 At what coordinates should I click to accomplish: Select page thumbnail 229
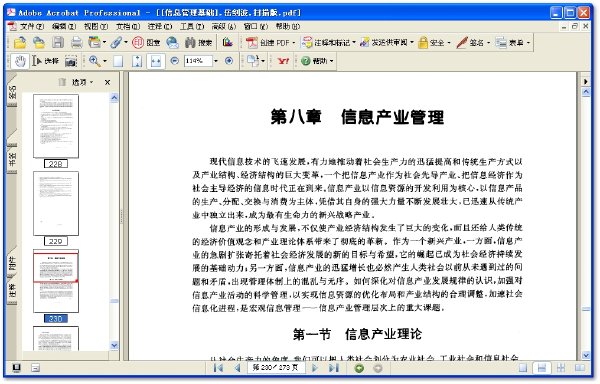click(x=56, y=203)
